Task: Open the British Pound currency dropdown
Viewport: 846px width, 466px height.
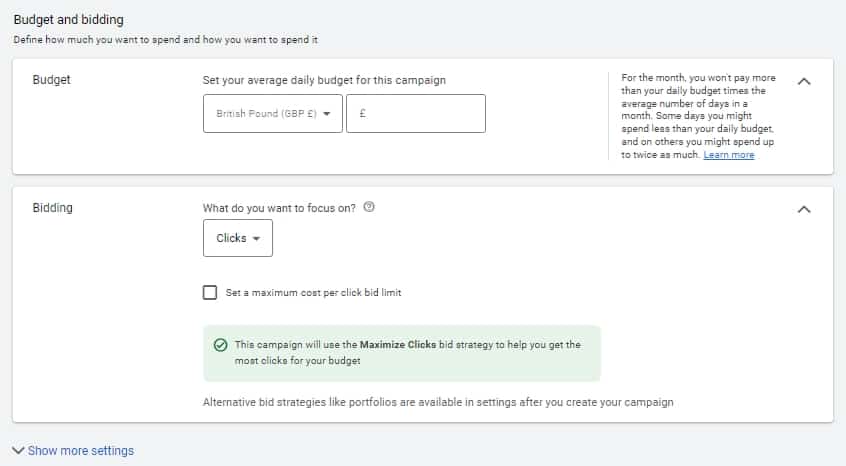Action: tap(272, 114)
